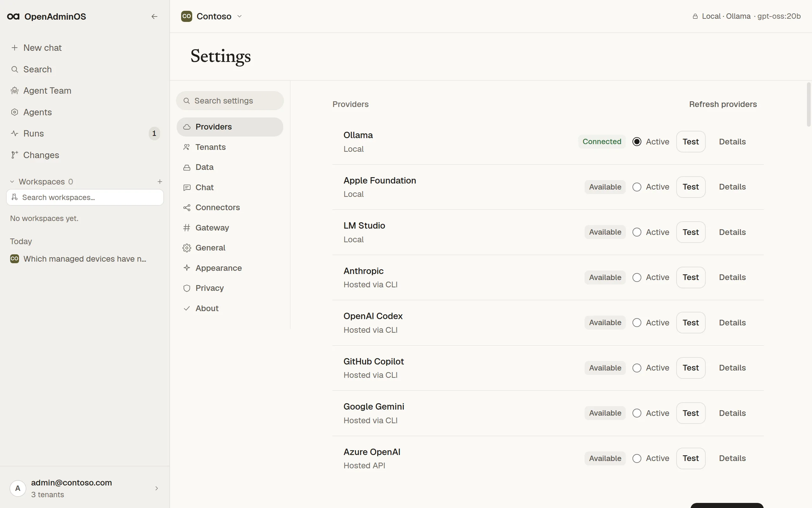Open the About settings section

click(230, 308)
